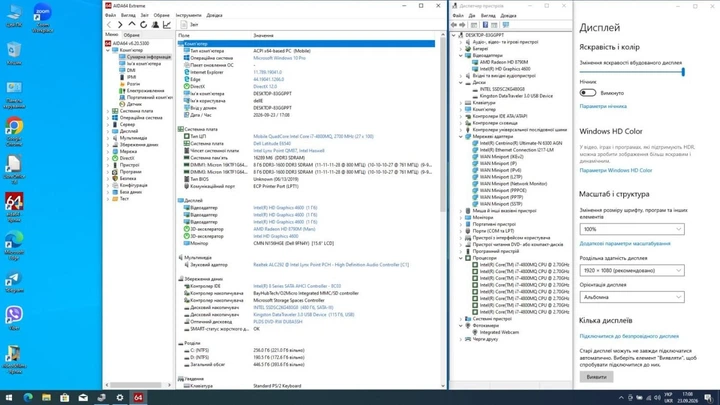The image size is (720, 405).
Task: Select the Розгін item in AIDA64 tree
Action: point(133,84)
